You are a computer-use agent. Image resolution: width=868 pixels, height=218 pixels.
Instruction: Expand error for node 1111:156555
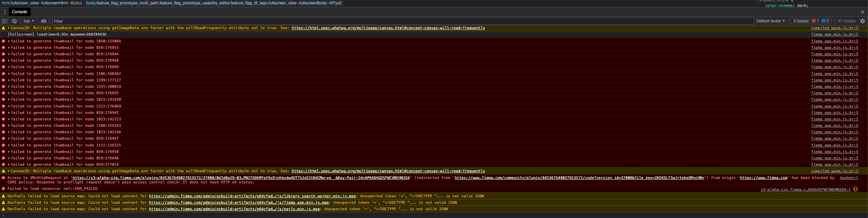pos(9,145)
